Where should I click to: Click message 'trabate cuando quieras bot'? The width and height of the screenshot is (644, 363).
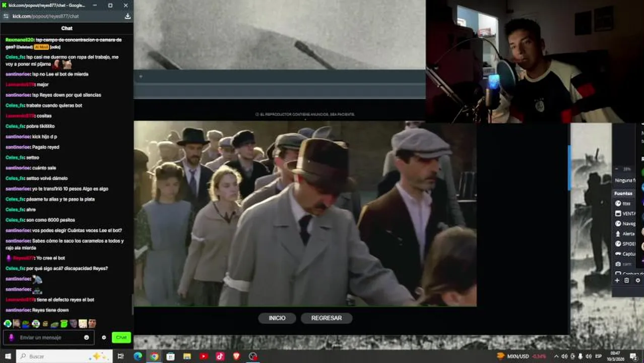tap(54, 105)
